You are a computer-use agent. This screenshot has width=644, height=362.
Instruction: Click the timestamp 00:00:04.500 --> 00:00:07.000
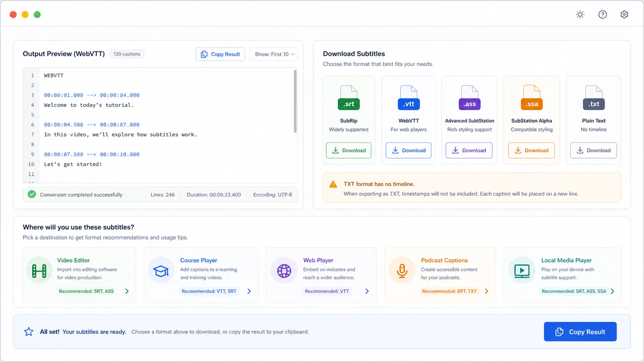(92, 125)
